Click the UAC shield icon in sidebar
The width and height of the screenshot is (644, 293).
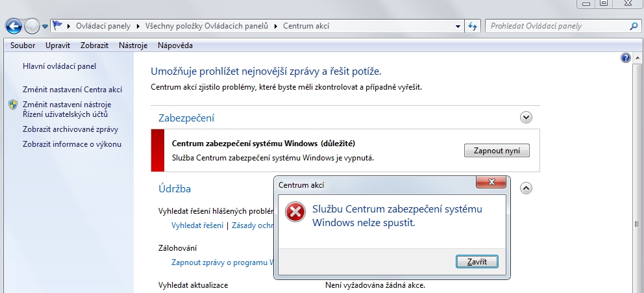[13, 105]
